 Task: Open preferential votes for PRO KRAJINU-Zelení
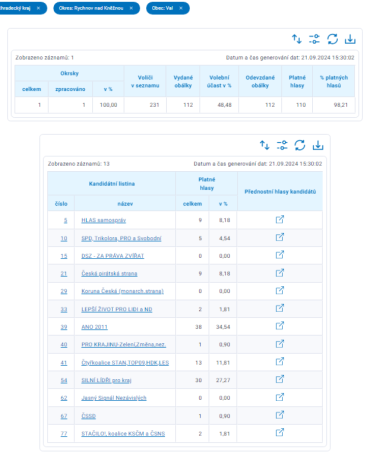pyautogui.click(x=280, y=344)
